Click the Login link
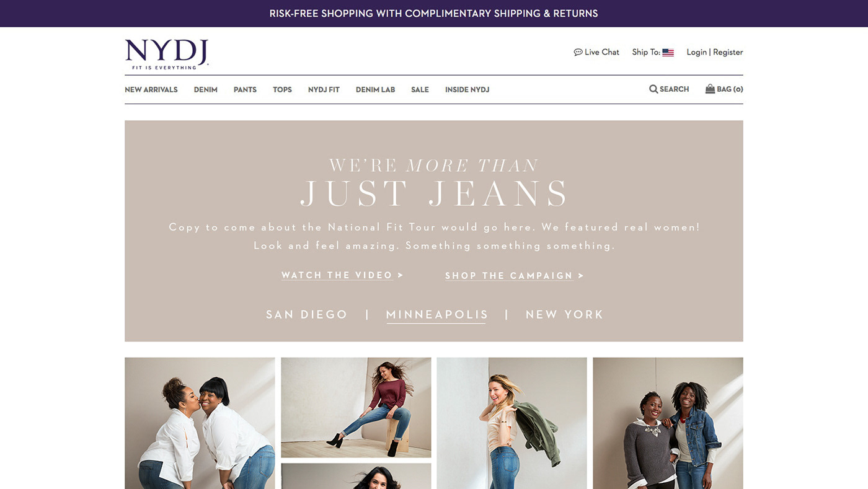The height and width of the screenshot is (489, 868). click(696, 52)
